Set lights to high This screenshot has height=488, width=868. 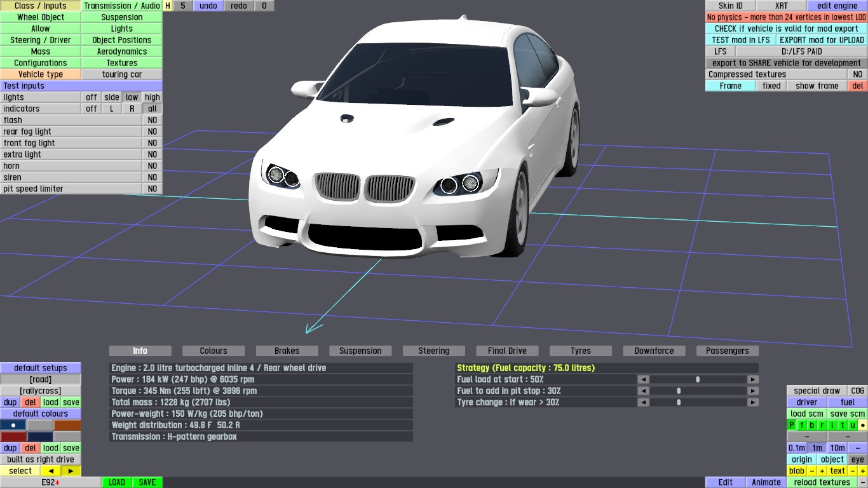pyautogui.click(x=153, y=97)
